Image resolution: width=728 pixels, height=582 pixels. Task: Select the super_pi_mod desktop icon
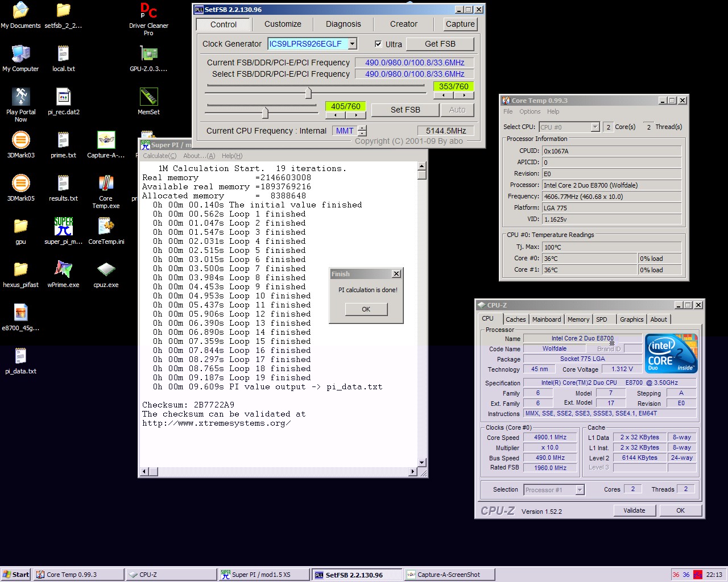tap(63, 231)
